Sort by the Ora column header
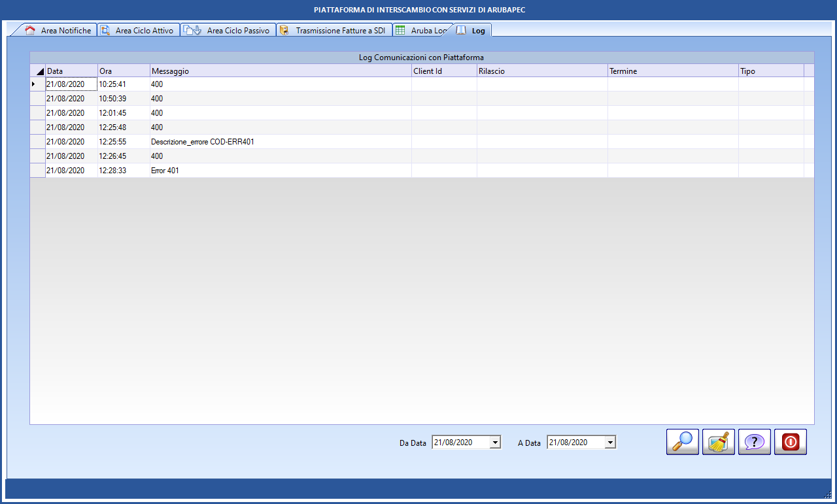Screen dimensions: 837x504 [124, 71]
